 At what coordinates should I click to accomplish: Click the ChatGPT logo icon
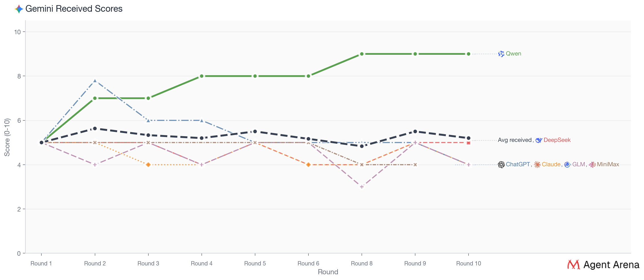pyautogui.click(x=501, y=165)
